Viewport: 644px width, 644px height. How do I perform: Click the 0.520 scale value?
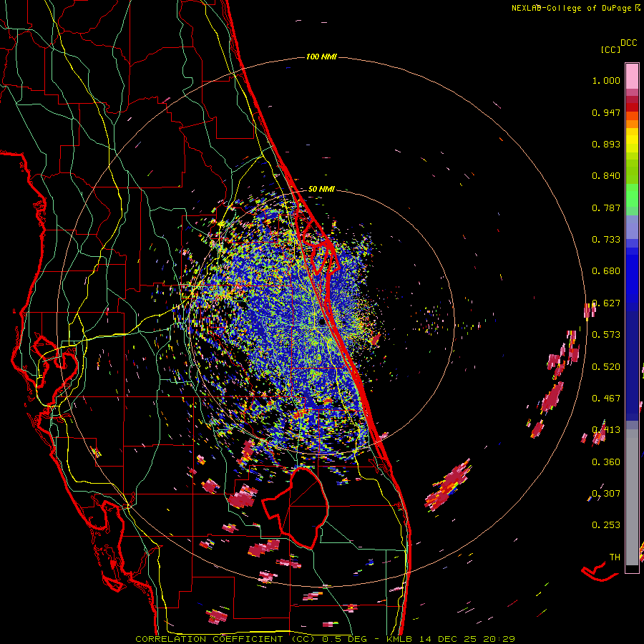tap(606, 367)
